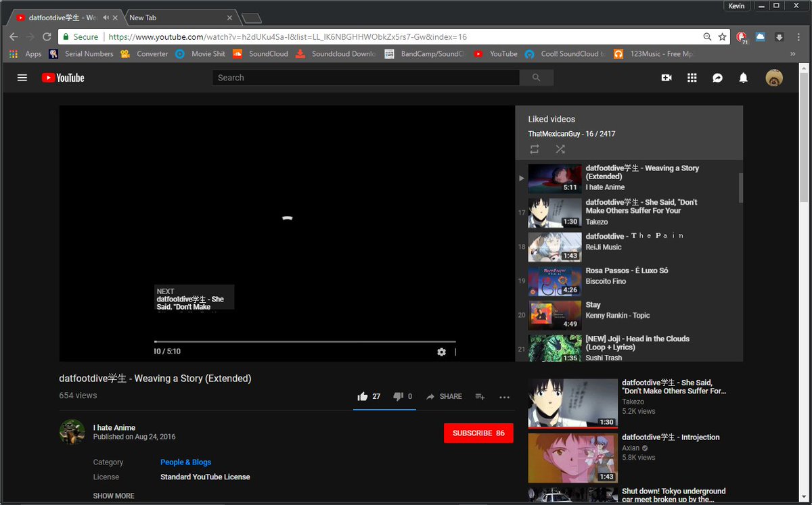Like the video with thumbs up
This screenshot has width=812, height=505.
point(368,397)
